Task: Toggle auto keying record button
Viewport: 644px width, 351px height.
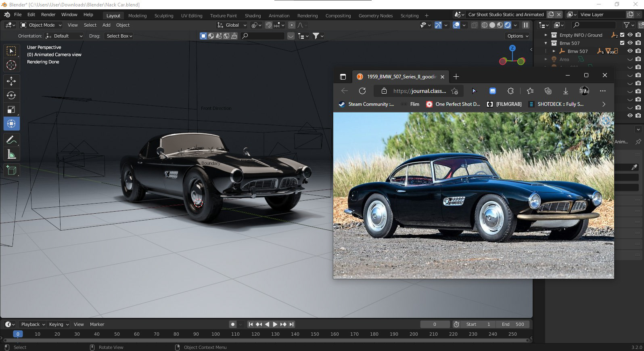Action: click(233, 324)
